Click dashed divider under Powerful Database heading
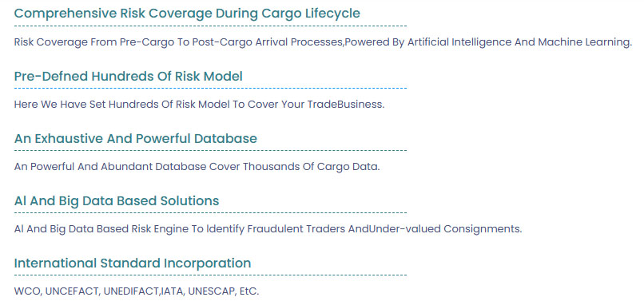The image size is (644, 305). click(x=210, y=150)
